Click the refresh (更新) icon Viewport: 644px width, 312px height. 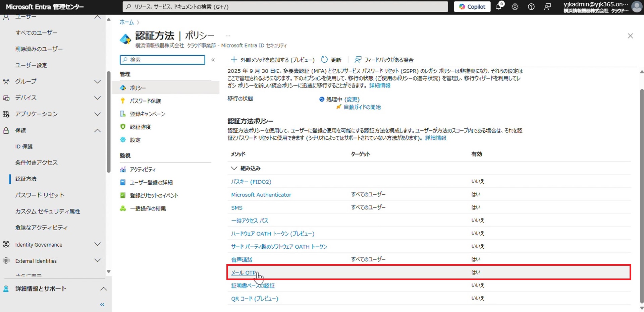pyautogui.click(x=324, y=60)
